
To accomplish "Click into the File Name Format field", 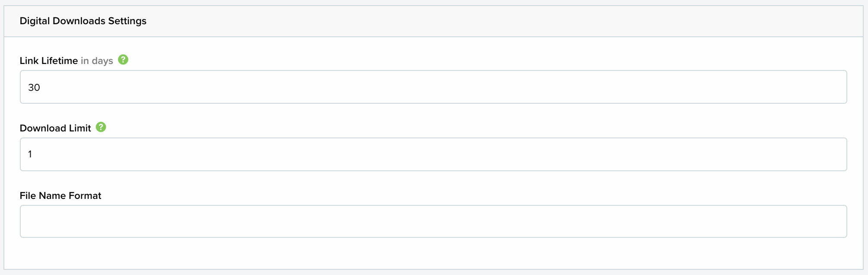I will pos(433,221).
